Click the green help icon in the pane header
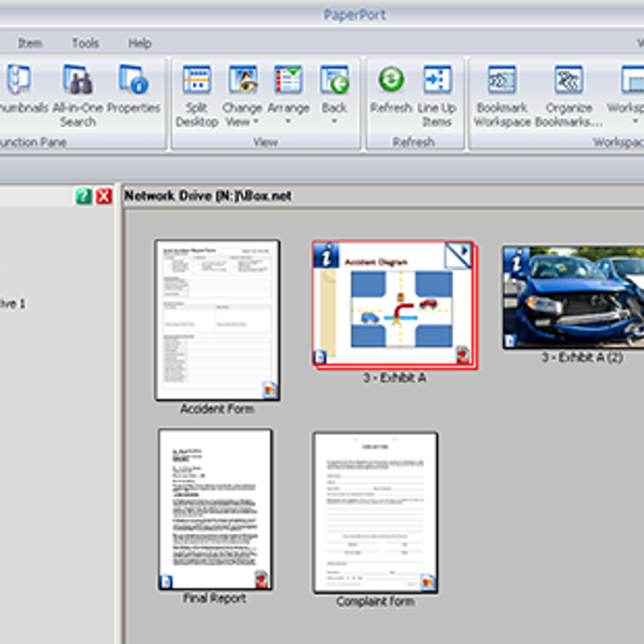Screen dimensions: 644x644 click(x=83, y=196)
